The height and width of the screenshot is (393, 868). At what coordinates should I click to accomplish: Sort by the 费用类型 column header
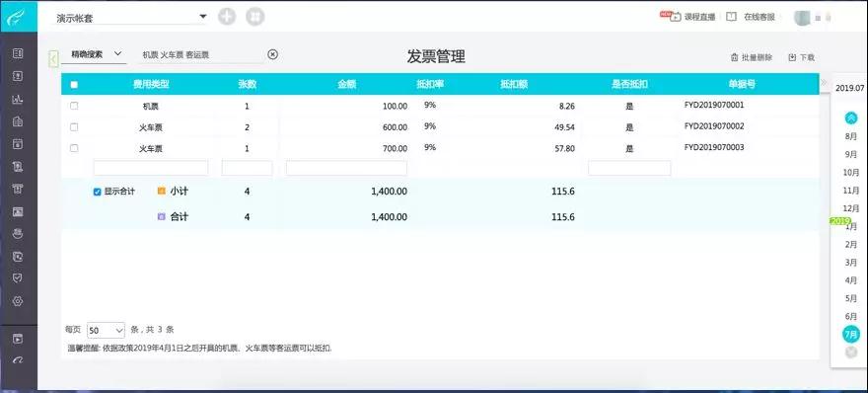tap(151, 84)
